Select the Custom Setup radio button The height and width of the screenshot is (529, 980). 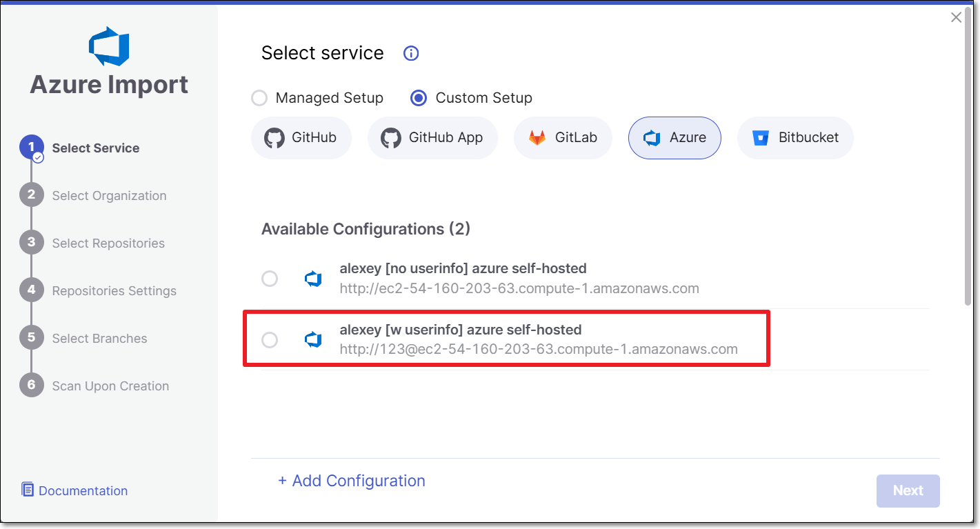(419, 98)
